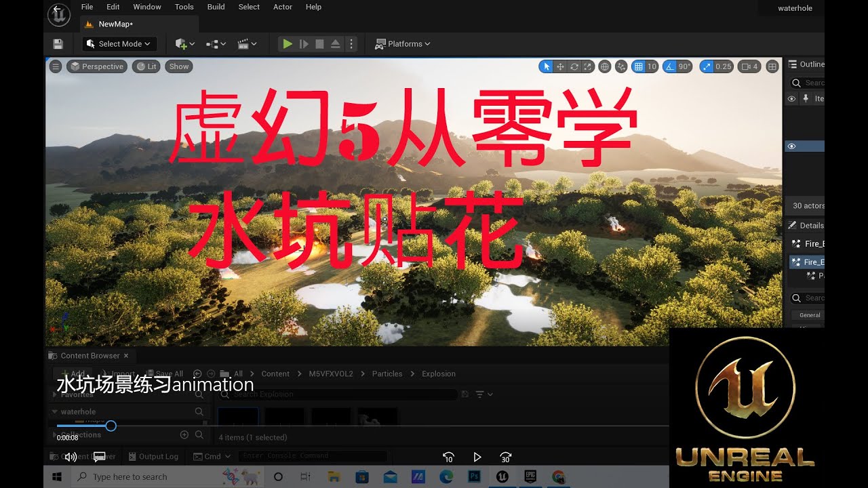Screen dimensions: 868x488
Task: Skip forward 30 seconds in the video
Action: 505,457
